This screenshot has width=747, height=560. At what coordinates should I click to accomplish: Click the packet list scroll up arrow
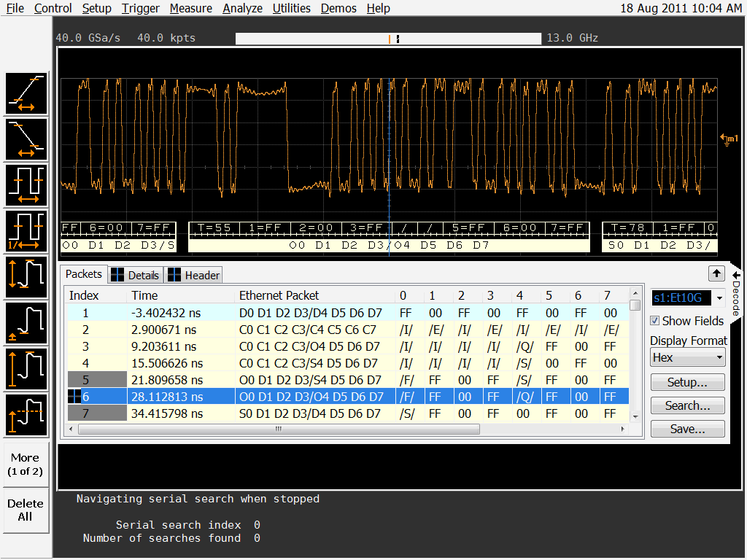[x=635, y=293]
